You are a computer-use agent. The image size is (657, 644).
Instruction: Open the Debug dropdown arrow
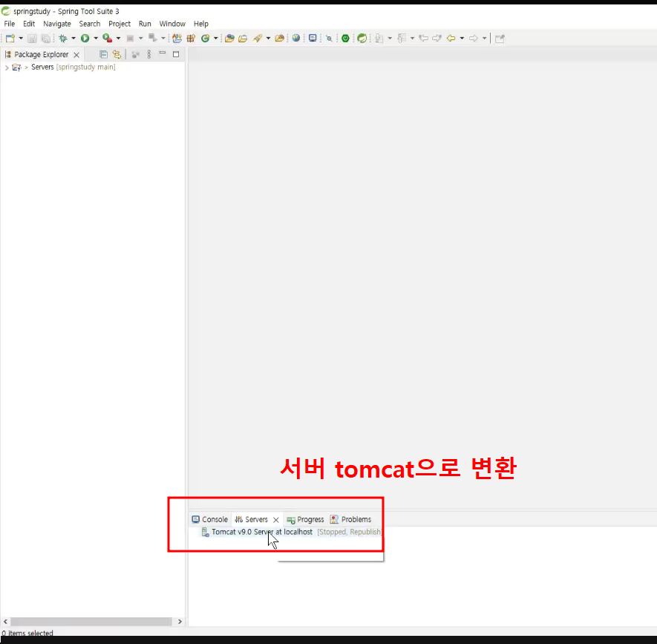pyautogui.click(x=73, y=39)
